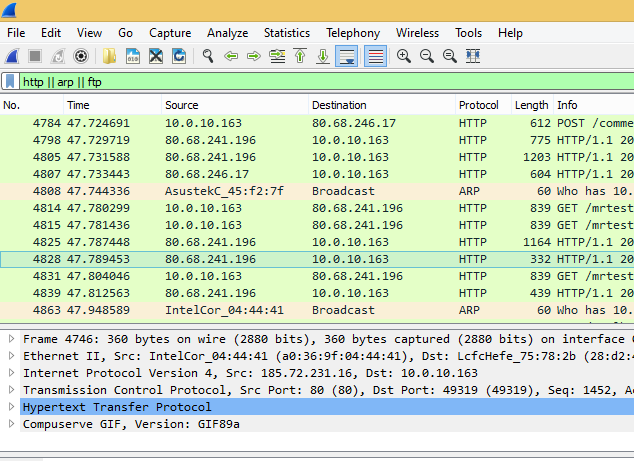Open a capture file via folder icon
Screen dimensions: 634x461
pos(110,56)
